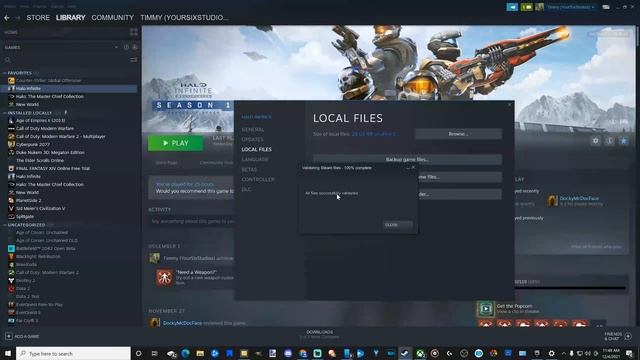This screenshot has height=360, width=640.
Task: Click the Windows Start button
Action: click(x=7, y=353)
